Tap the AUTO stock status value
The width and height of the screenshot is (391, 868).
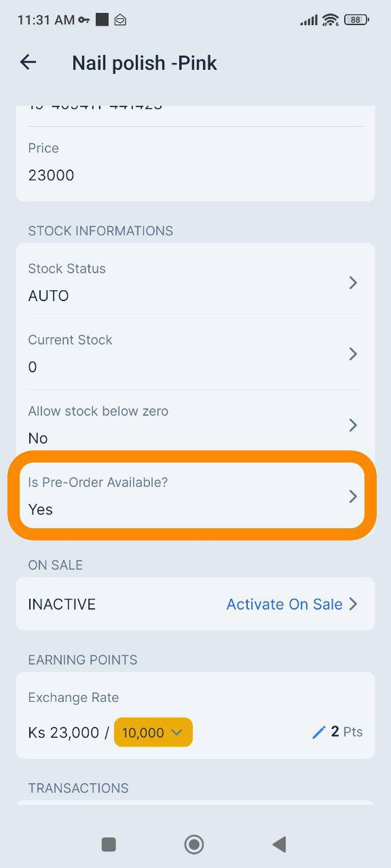point(48,296)
